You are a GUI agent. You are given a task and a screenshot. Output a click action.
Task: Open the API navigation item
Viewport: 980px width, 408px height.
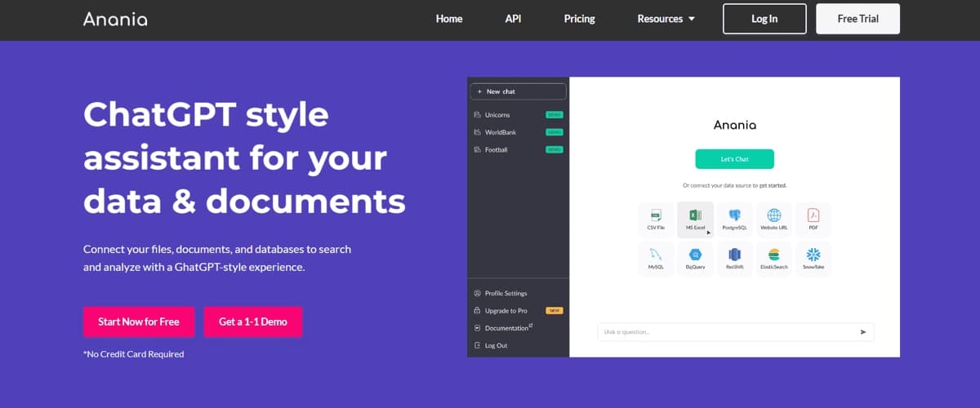pyautogui.click(x=513, y=19)
